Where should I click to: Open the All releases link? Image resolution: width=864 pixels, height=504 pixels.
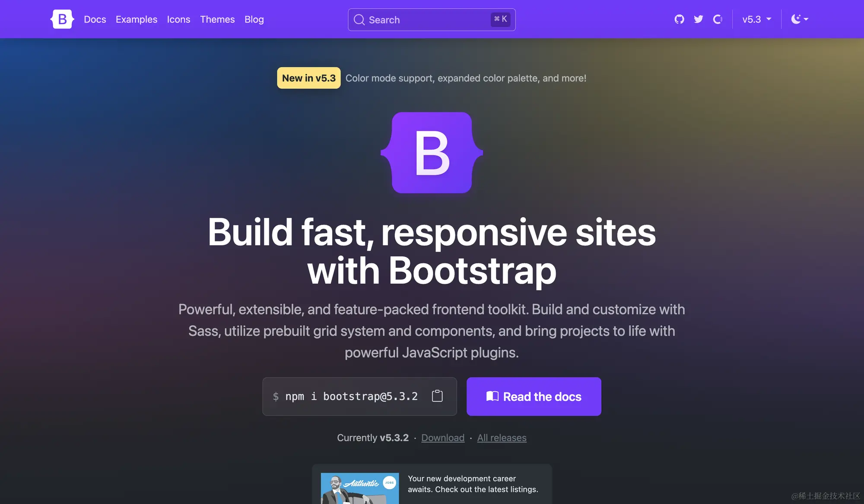point(502,437)
